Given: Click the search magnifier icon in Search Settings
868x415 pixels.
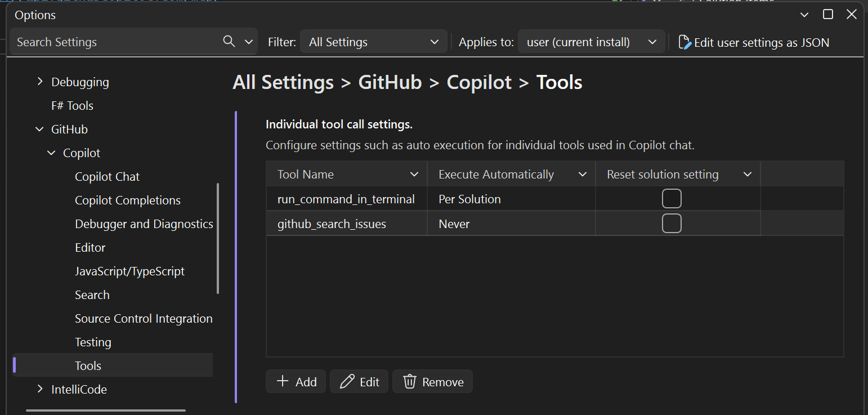Looking at the screenshot, I should click(229, 41).
